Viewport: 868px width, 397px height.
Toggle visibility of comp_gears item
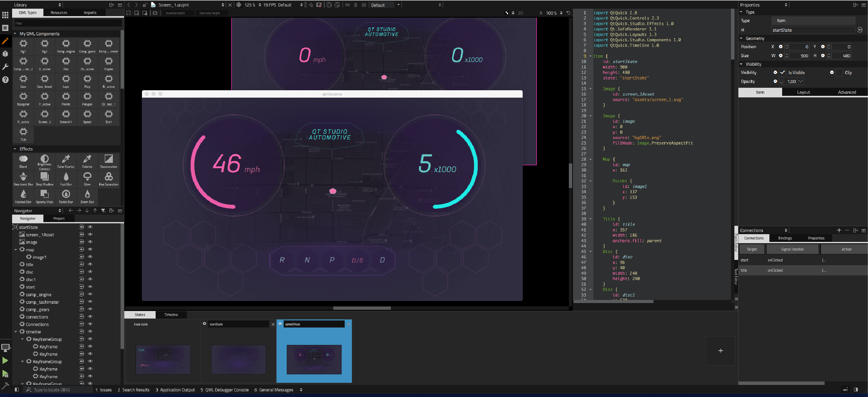click(90, 309)
